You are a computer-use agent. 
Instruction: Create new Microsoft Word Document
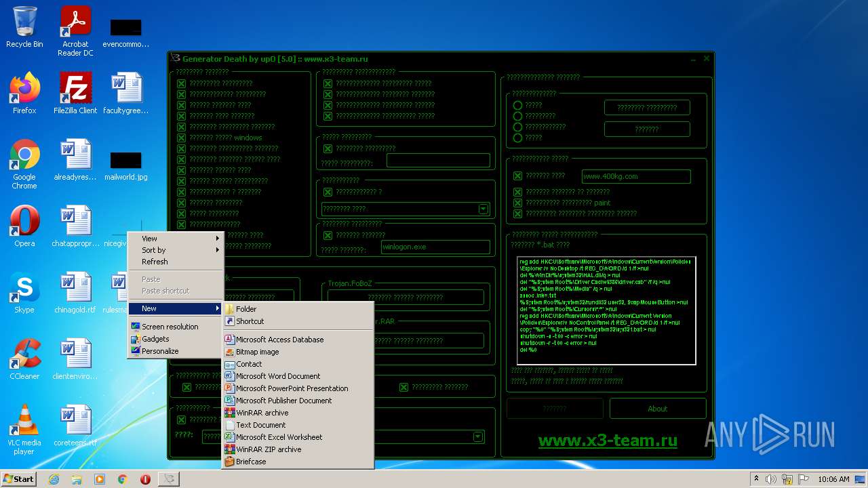point(298,376)
